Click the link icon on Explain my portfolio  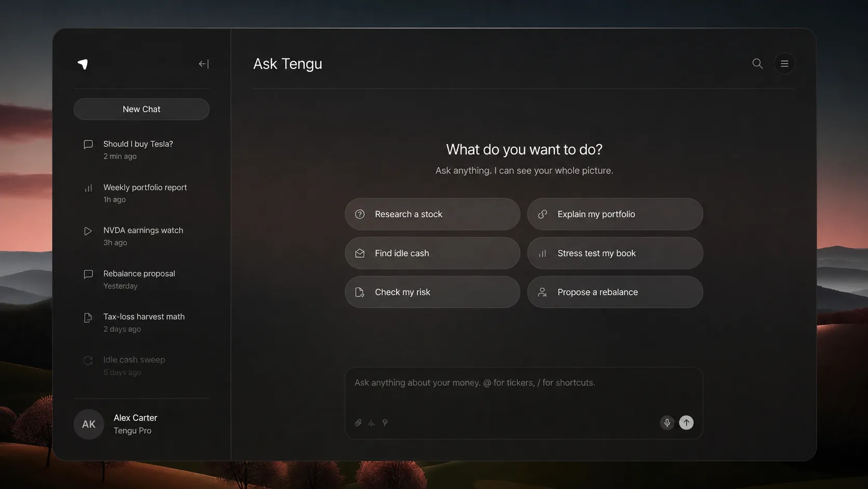pyautogui.click(x=542, y=214)
